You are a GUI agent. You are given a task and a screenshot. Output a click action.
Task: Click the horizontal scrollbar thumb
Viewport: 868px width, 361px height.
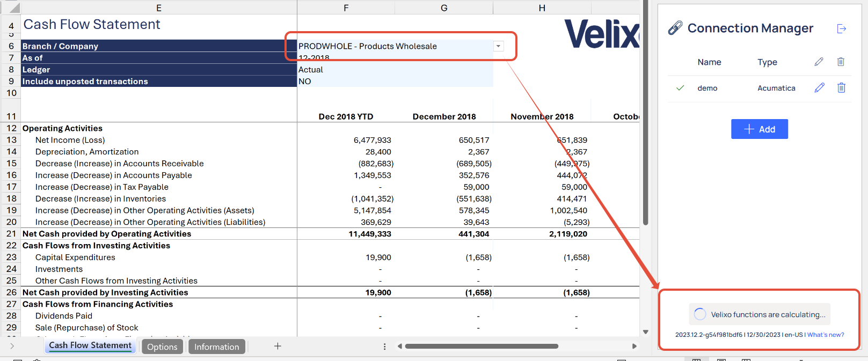tap(482, 347)
